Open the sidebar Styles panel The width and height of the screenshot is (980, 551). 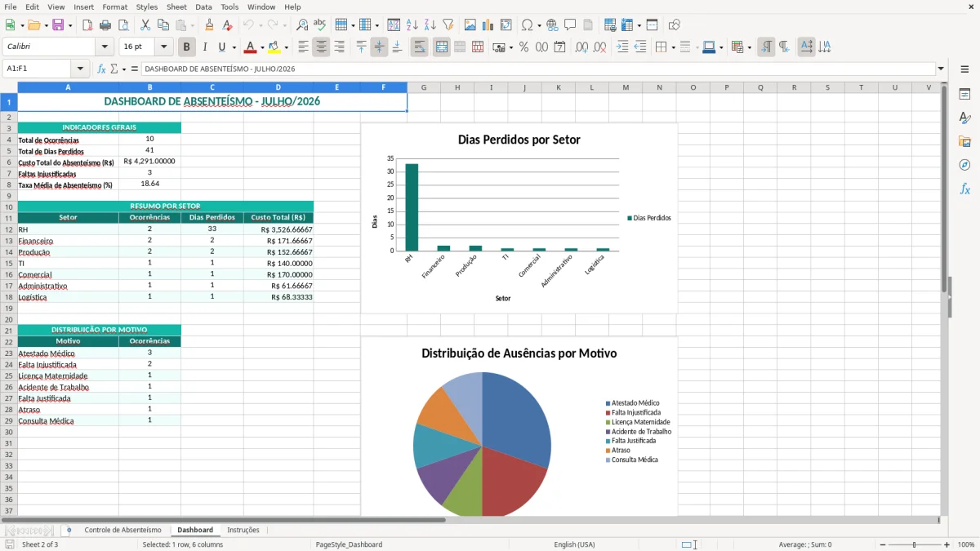964,118
